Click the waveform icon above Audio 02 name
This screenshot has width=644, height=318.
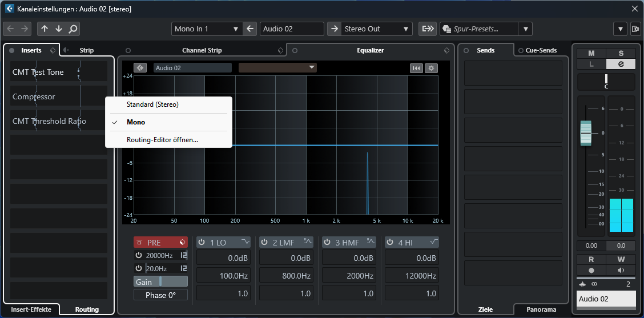pyautogui.click(x=582, y=284)
